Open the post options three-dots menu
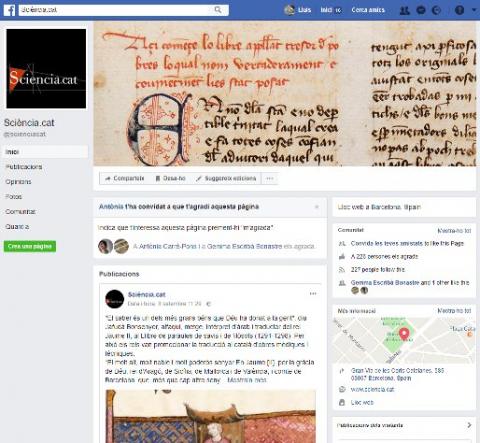Viewport: 480px width, 443px height. coord(313,294)
